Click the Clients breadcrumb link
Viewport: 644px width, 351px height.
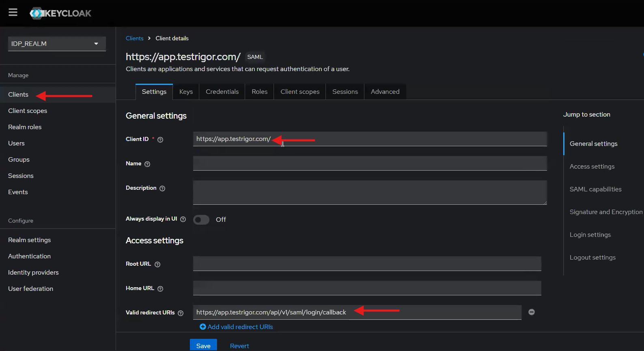[x=134, y=38]
